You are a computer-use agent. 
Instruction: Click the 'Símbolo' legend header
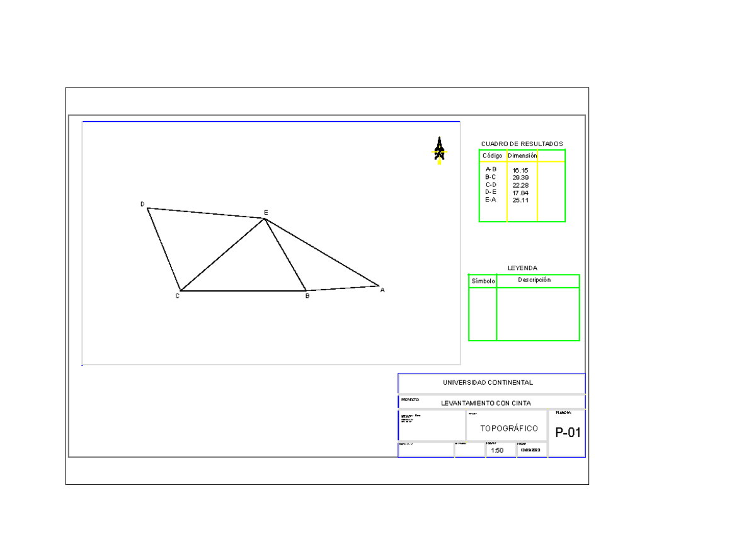tap(483, 281)
